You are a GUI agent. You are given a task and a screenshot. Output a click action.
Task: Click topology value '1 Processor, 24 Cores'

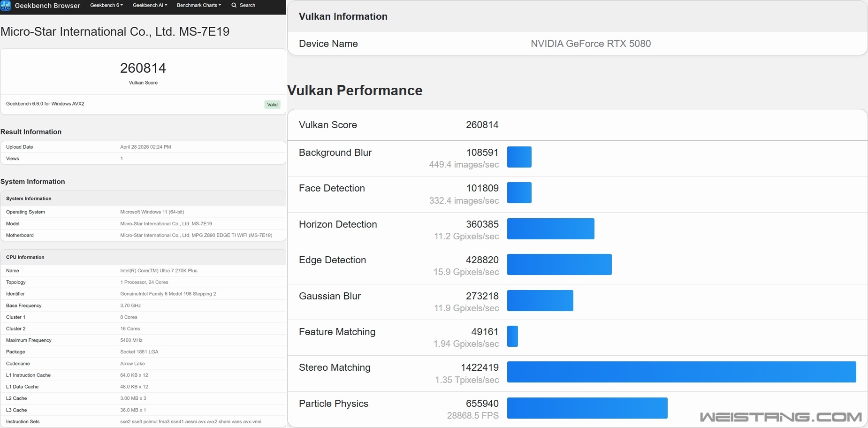[144, 283]
